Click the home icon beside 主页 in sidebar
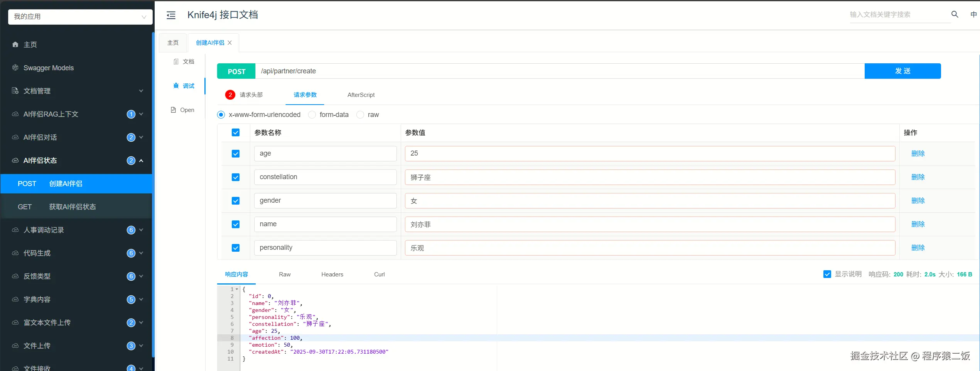 tap(15, 44)
